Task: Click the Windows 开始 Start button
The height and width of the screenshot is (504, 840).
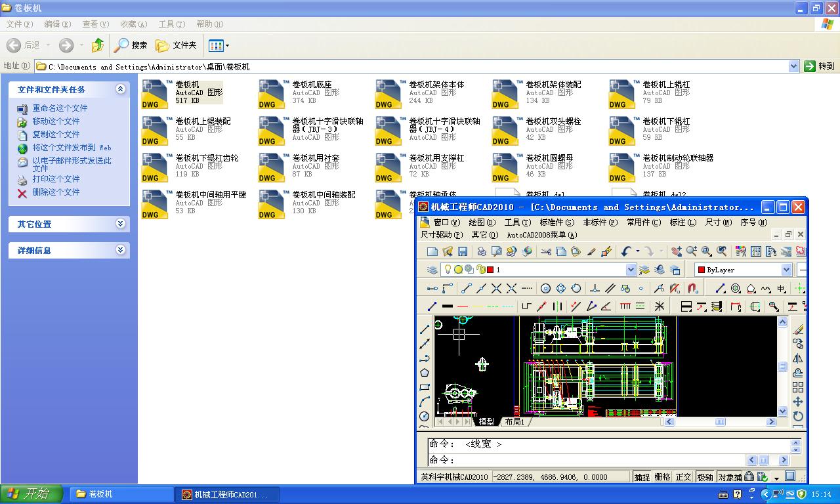Action: pos(31,494)
